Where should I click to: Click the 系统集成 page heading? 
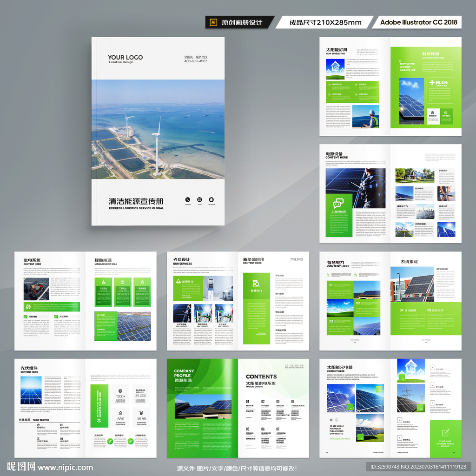(x=409, y=262)
